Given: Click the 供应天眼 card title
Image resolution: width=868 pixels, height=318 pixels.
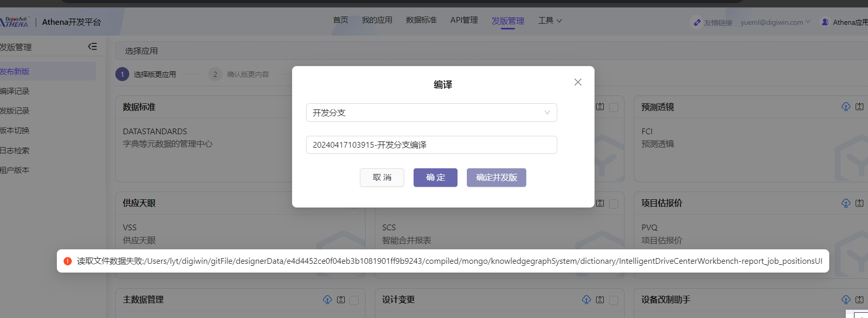Looking at the screenshot, I should tap(139, 203).
